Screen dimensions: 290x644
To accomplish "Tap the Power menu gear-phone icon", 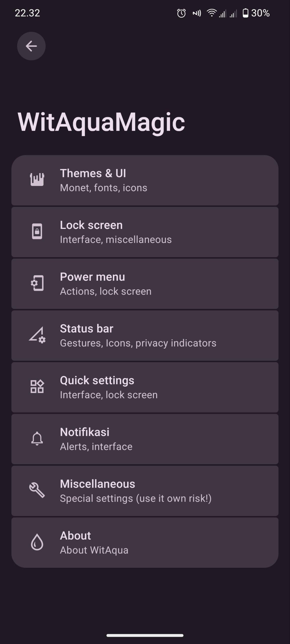I will pos(37,283).
